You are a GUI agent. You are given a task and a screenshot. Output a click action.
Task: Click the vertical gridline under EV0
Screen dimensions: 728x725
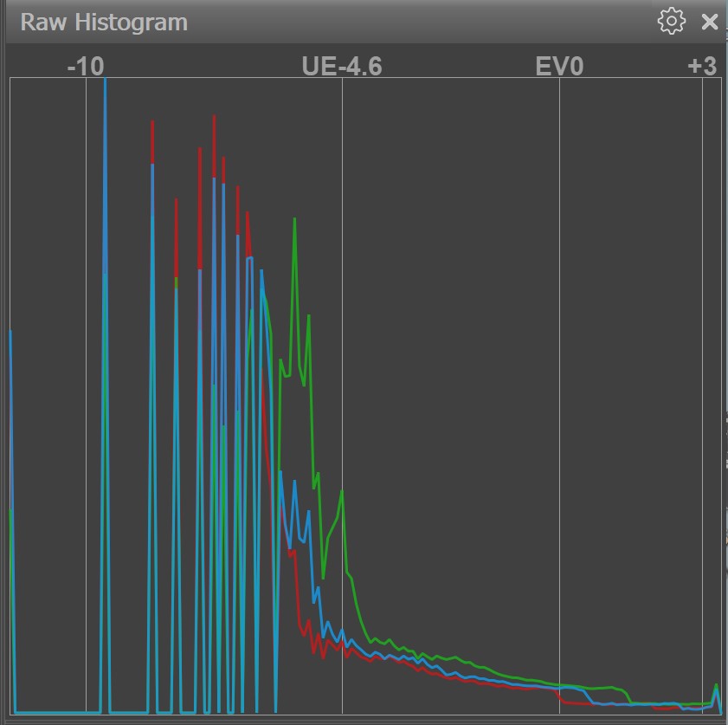tap(559, 346)
